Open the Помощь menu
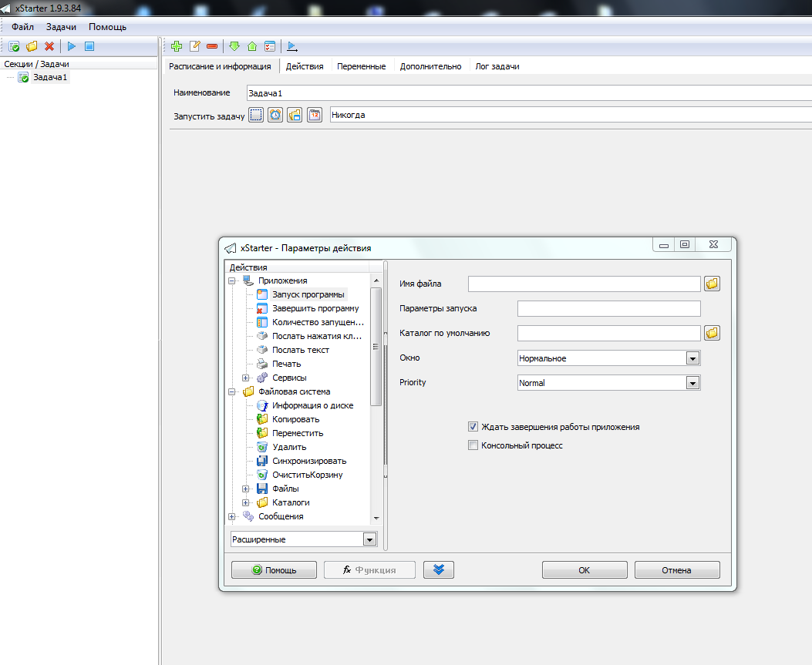The image size is (812, 665). coord(107,27)
